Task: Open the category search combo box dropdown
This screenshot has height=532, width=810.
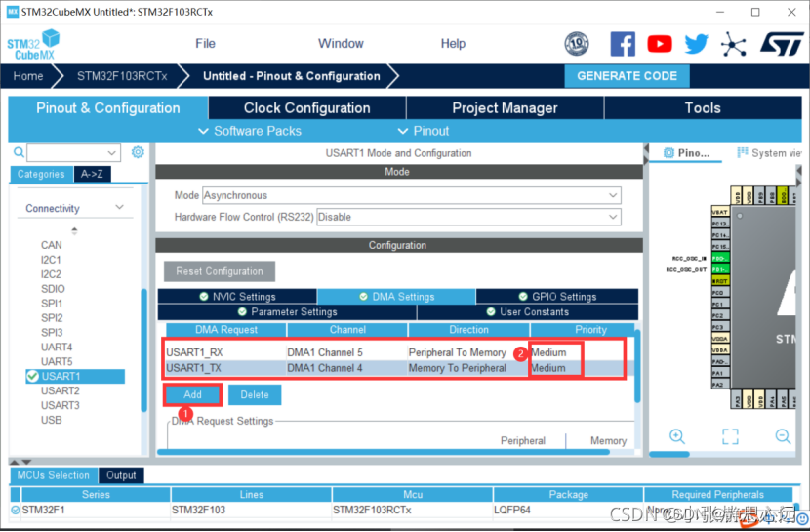Action: 111,153
